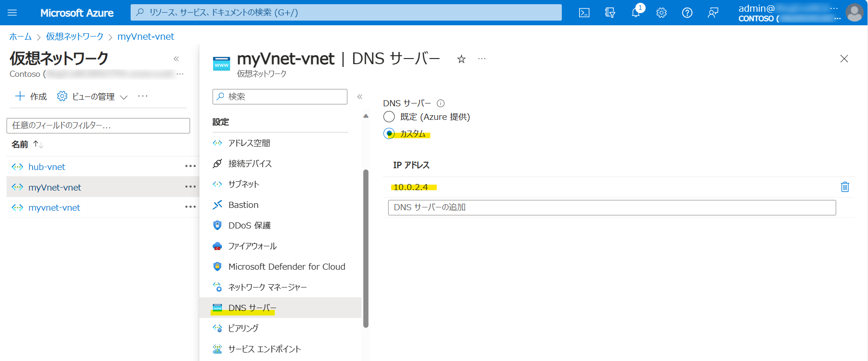Select myVnet-vnet in the list
The image size is (868, 361).
click(55, 187)
